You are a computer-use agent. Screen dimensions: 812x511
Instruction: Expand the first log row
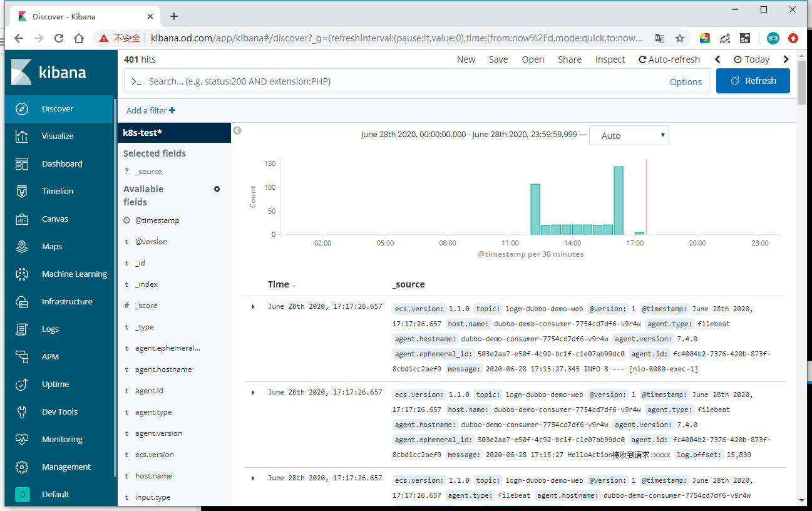click(x=253, y=307)
